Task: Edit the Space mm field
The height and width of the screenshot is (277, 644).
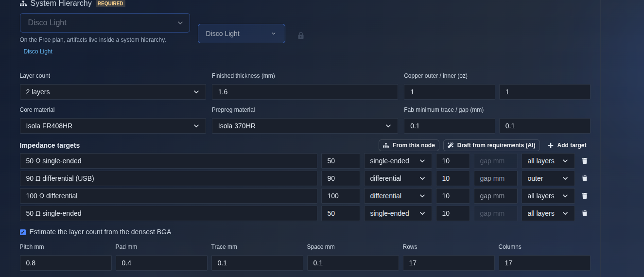Action: pos(353,263)
